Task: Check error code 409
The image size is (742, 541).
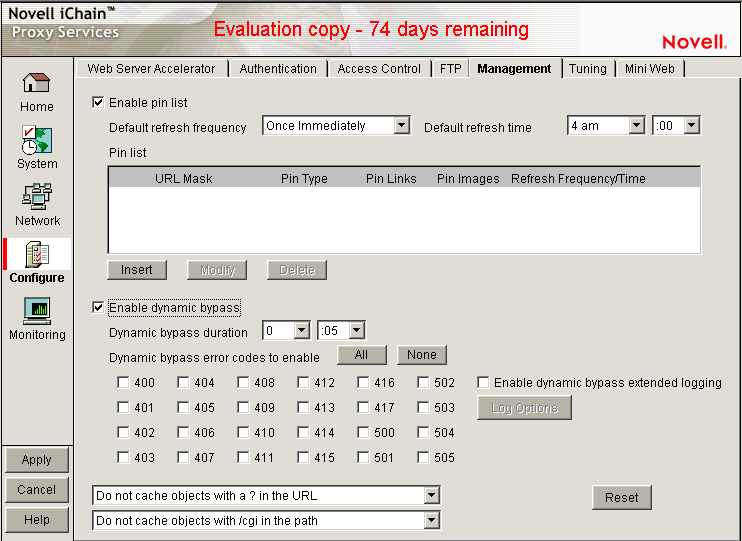Action: point(243,408)
